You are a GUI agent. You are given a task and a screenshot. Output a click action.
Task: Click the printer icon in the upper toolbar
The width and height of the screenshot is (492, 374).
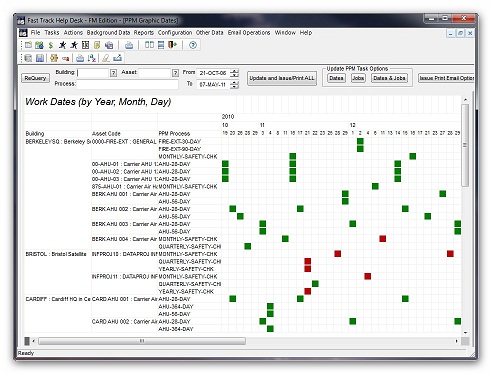pyautogui.click(x=129, y=45)
